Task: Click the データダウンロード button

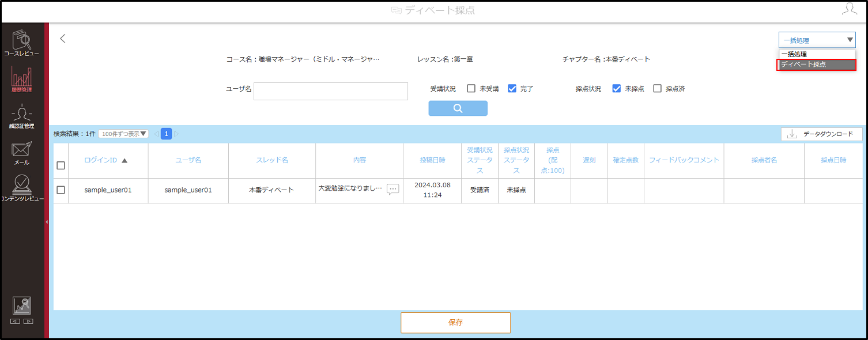Action: click(821, 134)
